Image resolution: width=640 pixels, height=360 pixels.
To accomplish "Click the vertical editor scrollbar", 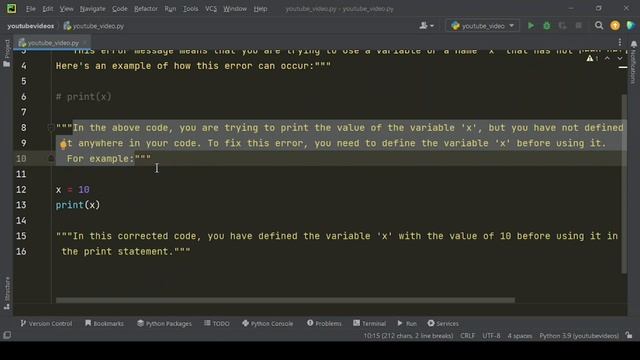I will tap(624, 184).
